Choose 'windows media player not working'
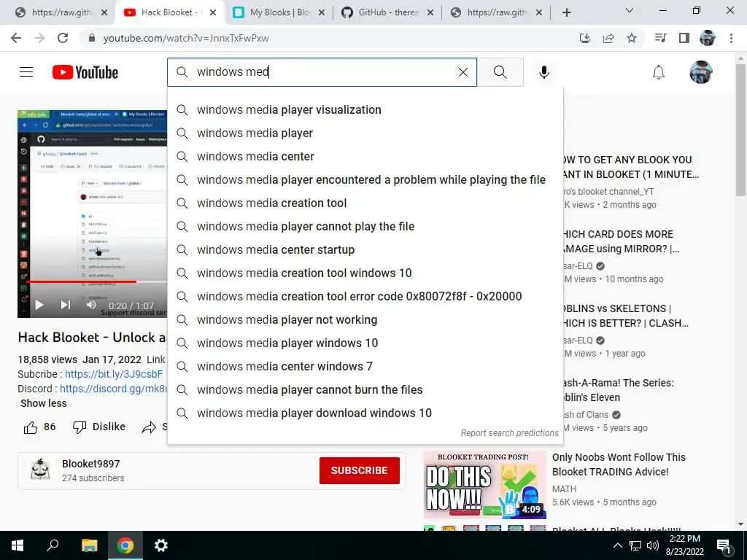This screenshot has height=560, width=747. [365, 320]
